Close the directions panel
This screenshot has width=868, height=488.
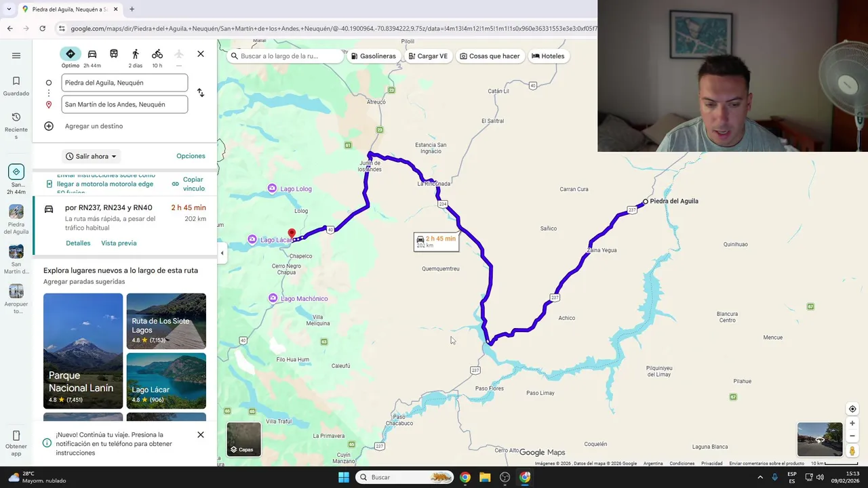(x=201, y=54)
